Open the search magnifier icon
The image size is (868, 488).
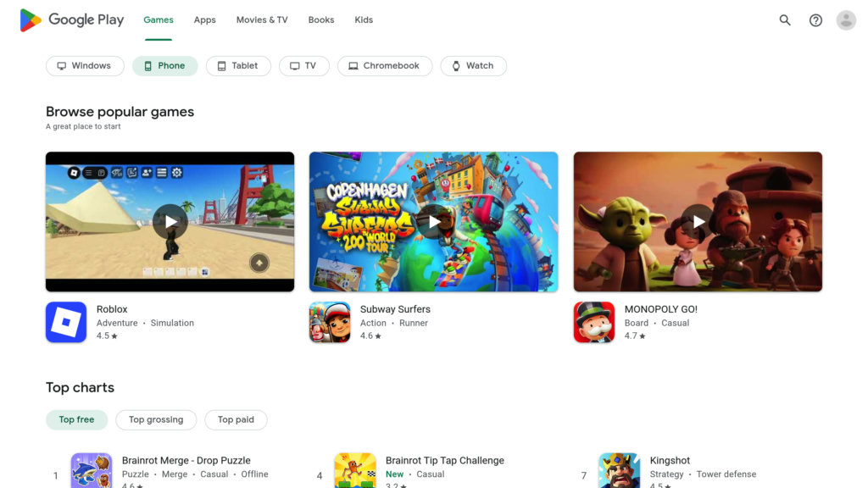[784, 20]
